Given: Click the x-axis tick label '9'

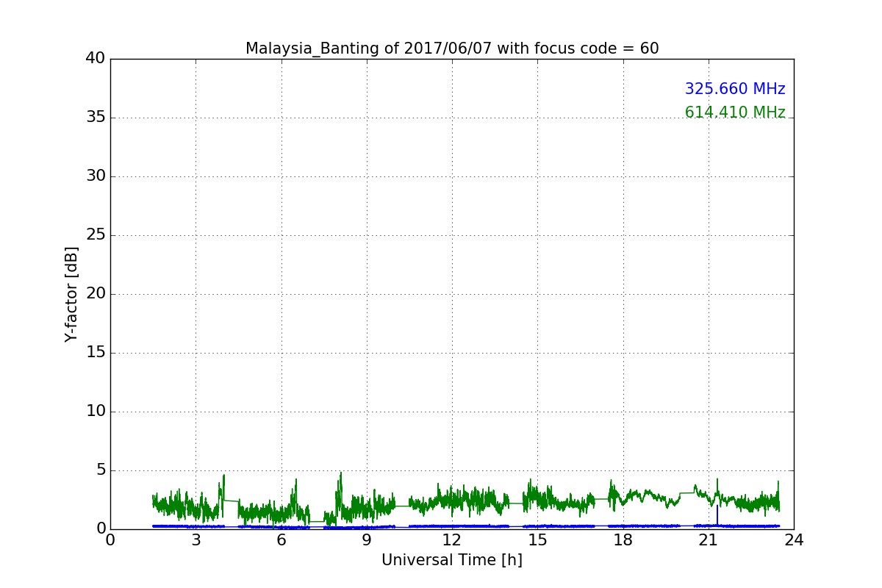Looking at the screenshot, I should pos(367,540).
